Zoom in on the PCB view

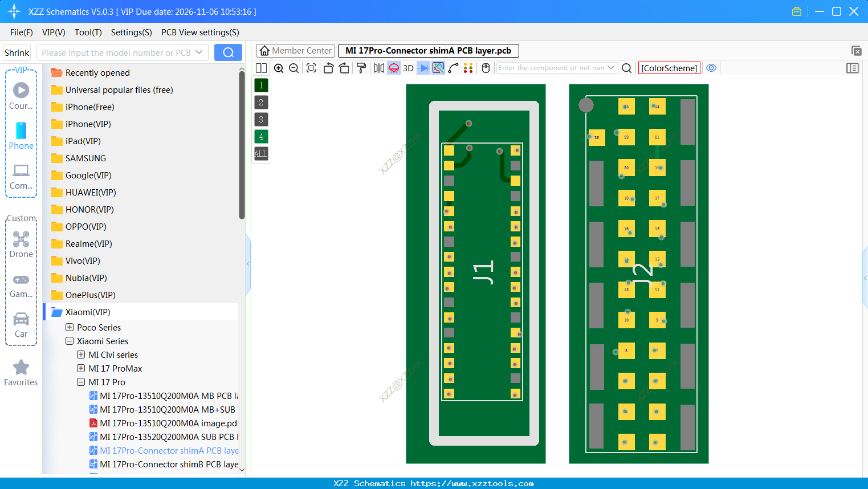click(279, 68)
